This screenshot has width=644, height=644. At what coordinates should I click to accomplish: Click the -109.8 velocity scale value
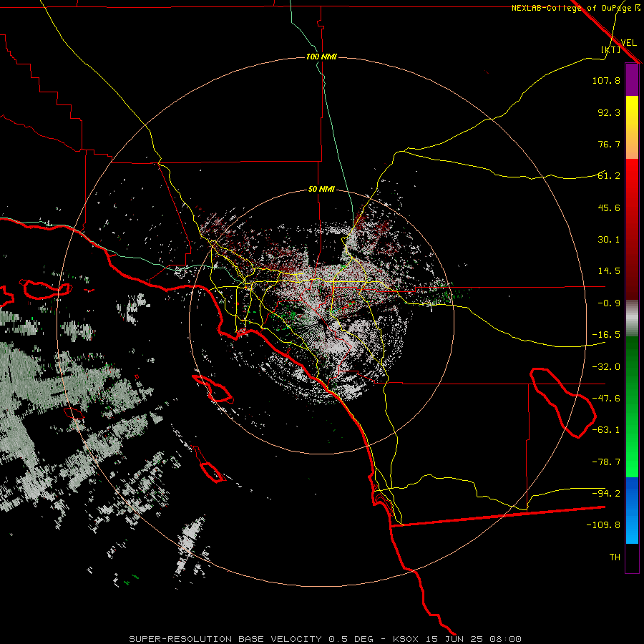click(x=603, y=525)
